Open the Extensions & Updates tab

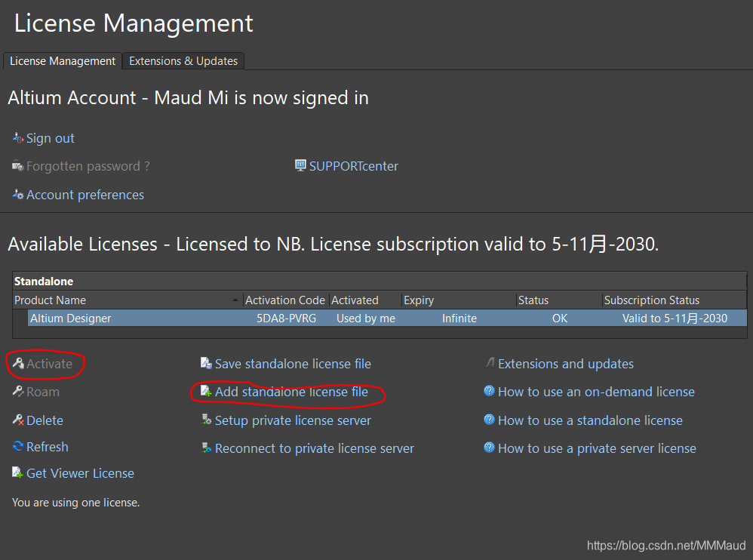(183, 61)
